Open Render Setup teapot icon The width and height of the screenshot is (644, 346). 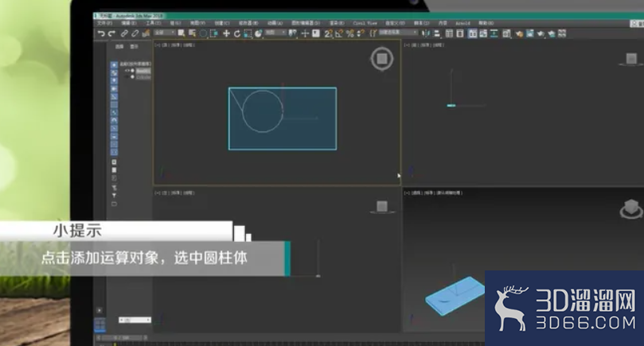point(519,33)
